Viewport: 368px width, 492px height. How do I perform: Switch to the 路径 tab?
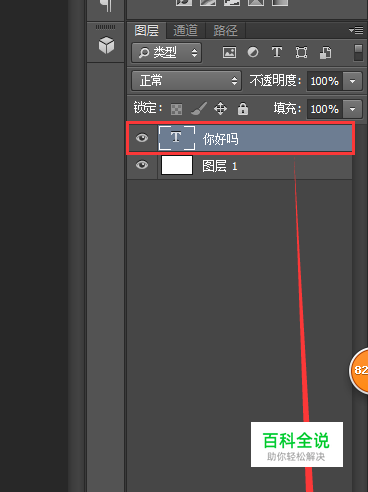[x=225, y=31]
